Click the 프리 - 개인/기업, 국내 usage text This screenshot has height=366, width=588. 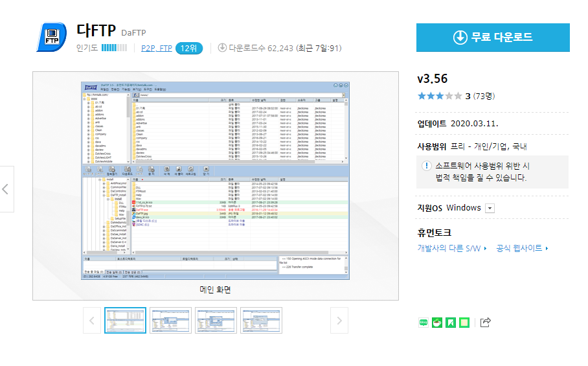(x=489, y=146)
